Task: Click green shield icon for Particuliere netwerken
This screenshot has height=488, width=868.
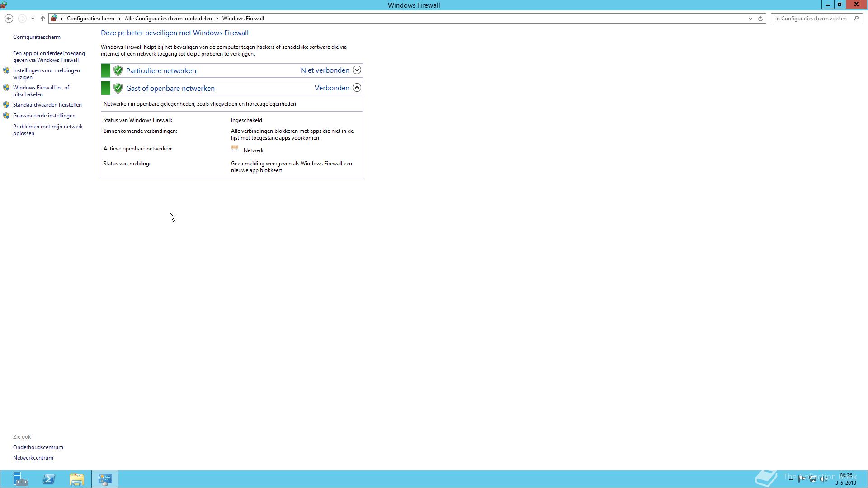Action: (x=118, y=70)
